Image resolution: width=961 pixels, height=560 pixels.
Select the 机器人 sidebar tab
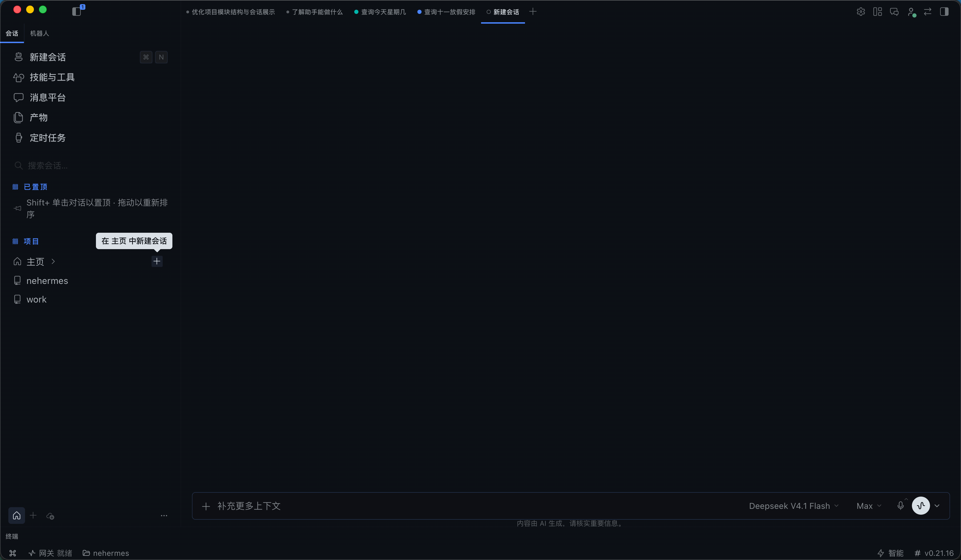pos(39,34)
